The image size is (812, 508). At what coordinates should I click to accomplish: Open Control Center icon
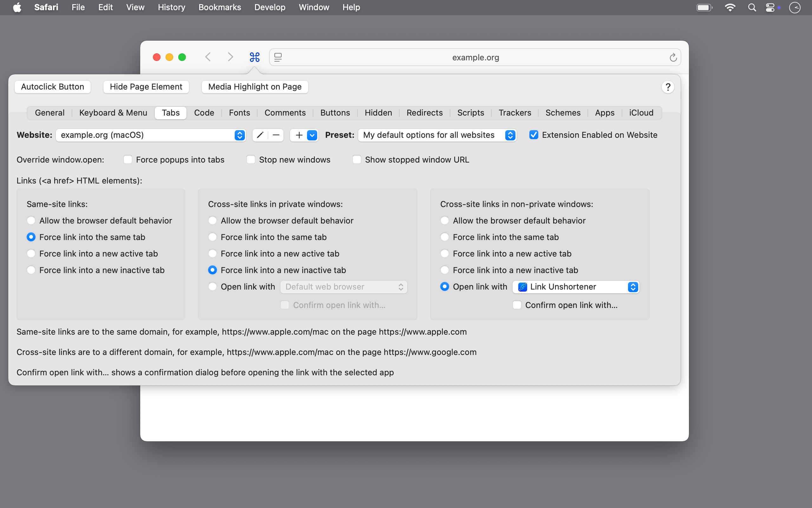(x=770, y=7)
